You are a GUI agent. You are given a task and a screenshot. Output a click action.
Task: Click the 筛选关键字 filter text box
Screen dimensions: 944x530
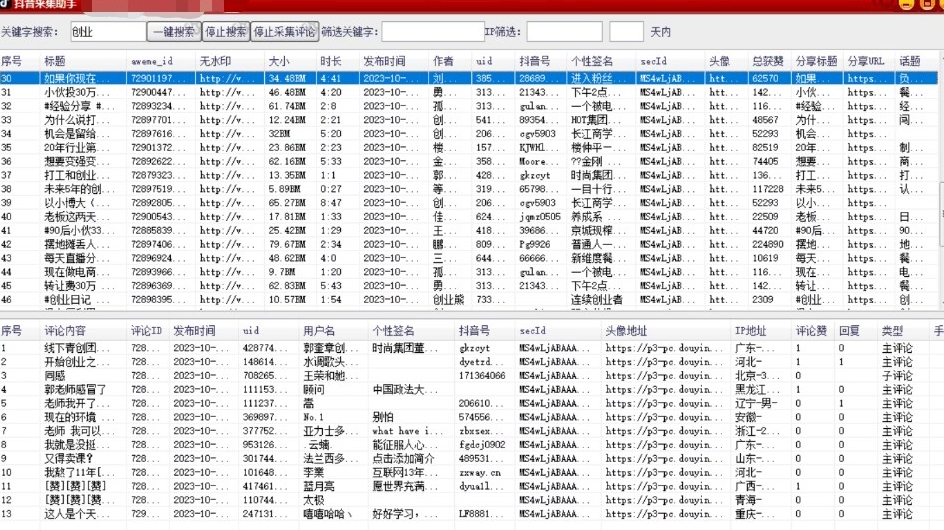pyautogui.click(x=431, y=32)
